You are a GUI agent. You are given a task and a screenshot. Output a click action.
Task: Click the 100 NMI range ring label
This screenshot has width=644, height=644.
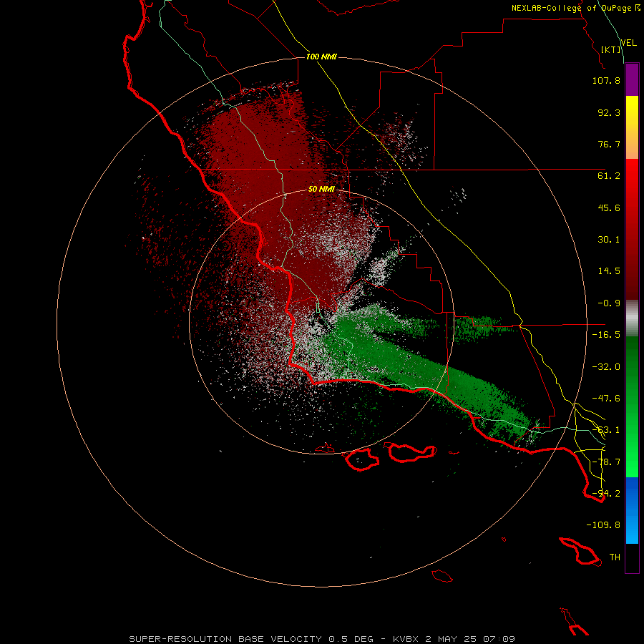pyautogui.click(x=321, y=57)
